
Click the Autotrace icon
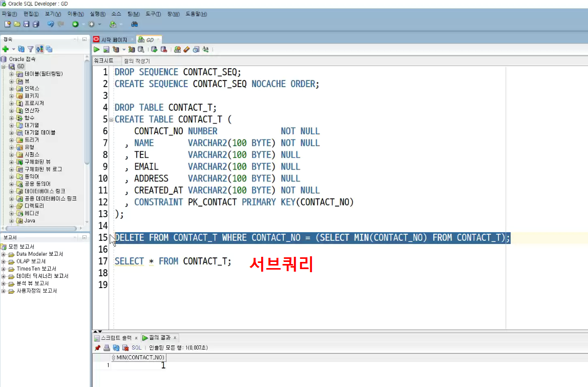pyautogui.click(x=131, y=49)
